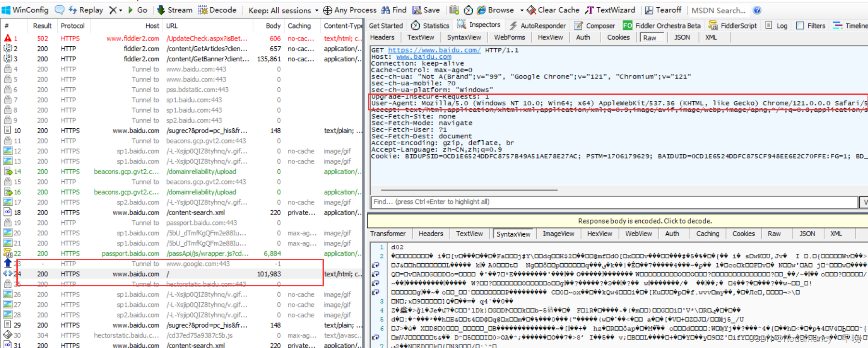868x348 pixels.
Task: Switch response view to ImageView
Action: coord(558,233)
